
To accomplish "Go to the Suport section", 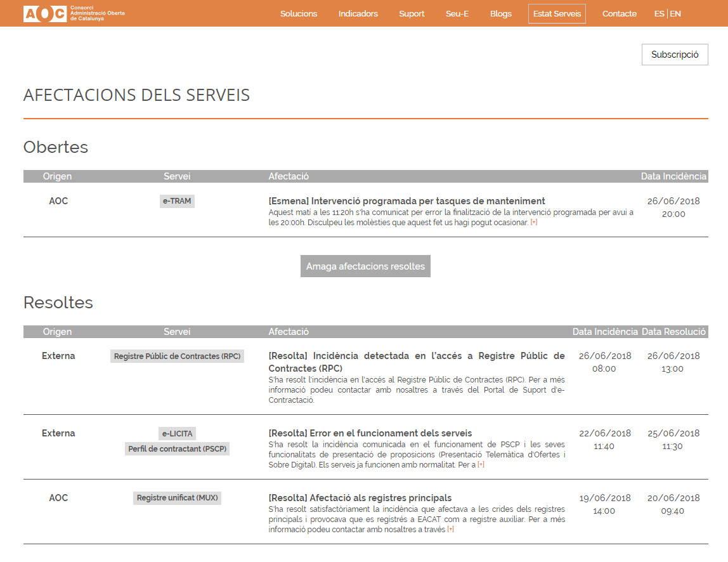I will point(412,14).
